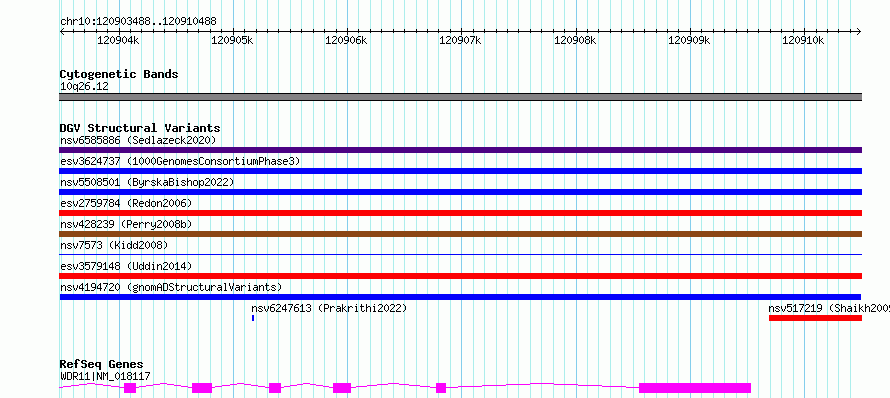The height and width of the screenshot is (398, 890).
Task: Open variant nsv428239 (Perry2008b) label
Action: (126, 224)
